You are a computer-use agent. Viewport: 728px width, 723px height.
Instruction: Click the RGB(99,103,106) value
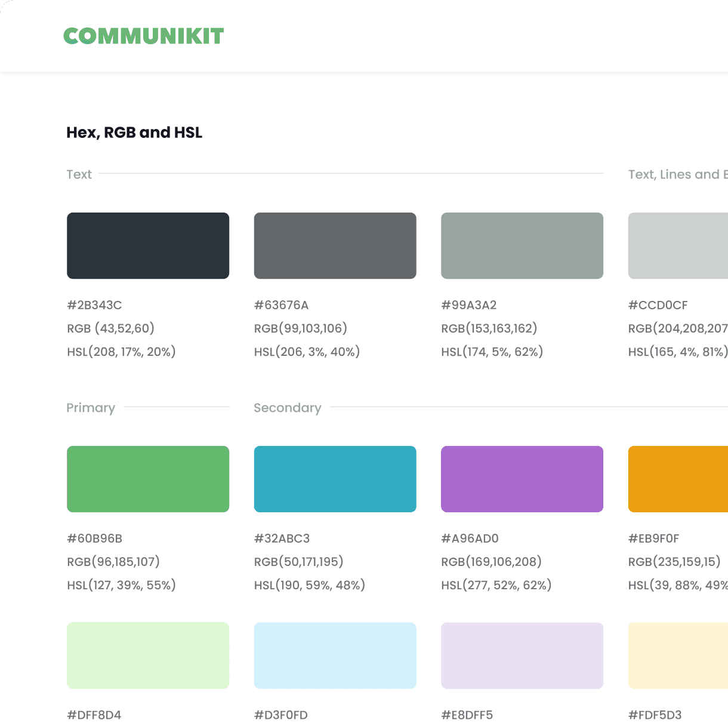click(x=301, y=328)
